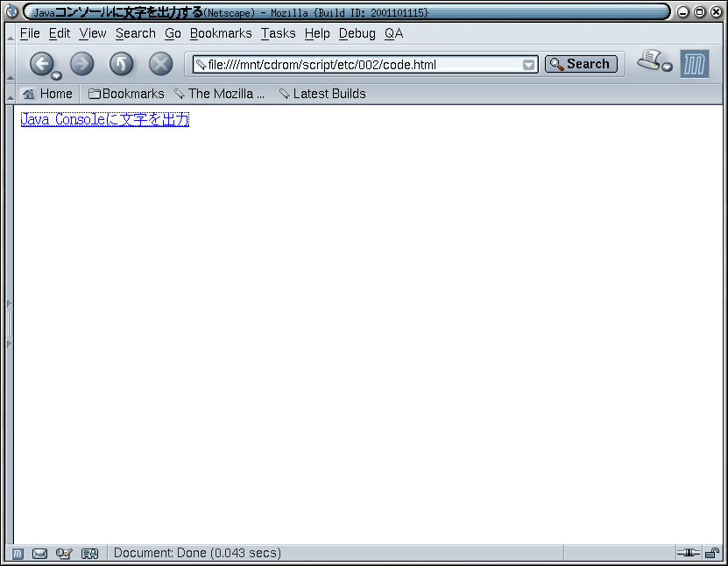Open the Back button history dropdown arrow
This screenshot has height=566, width=728.
pos(57,75)
